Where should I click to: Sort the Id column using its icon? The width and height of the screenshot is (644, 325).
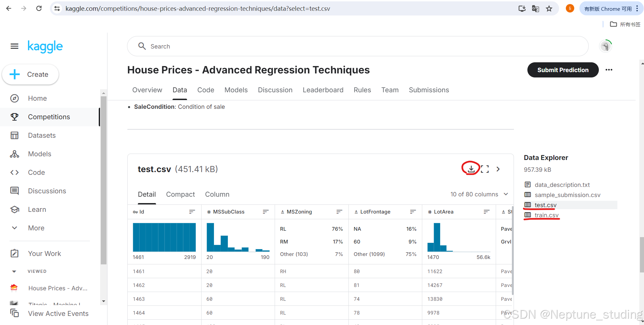coord(192,212)
